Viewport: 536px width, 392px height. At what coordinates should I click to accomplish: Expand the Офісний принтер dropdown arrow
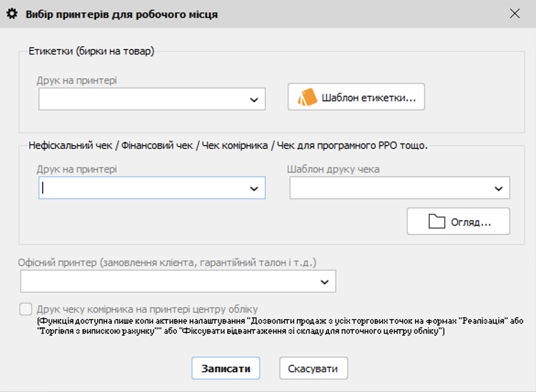325,282
